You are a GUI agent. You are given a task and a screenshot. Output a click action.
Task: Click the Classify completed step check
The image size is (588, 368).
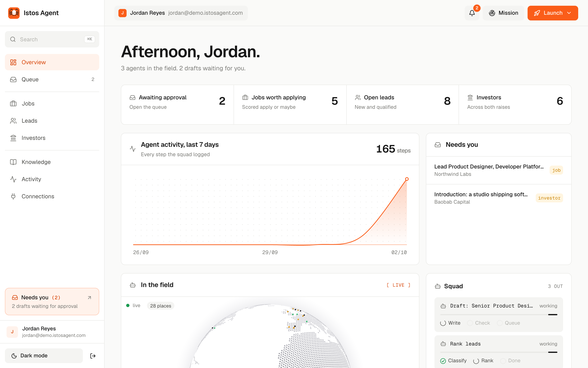[443, 361]
